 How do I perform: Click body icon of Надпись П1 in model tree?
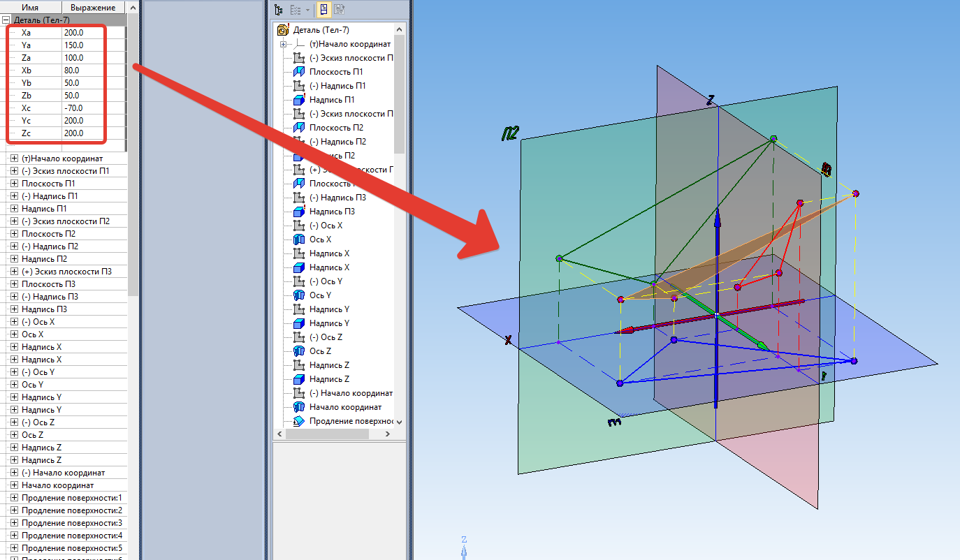point(299,100)
